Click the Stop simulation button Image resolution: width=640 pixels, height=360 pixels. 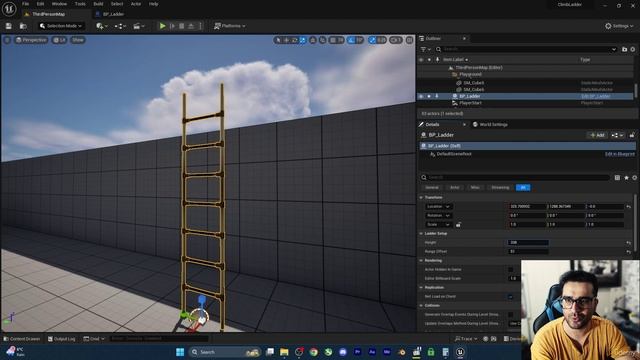(x=182, y=26)
